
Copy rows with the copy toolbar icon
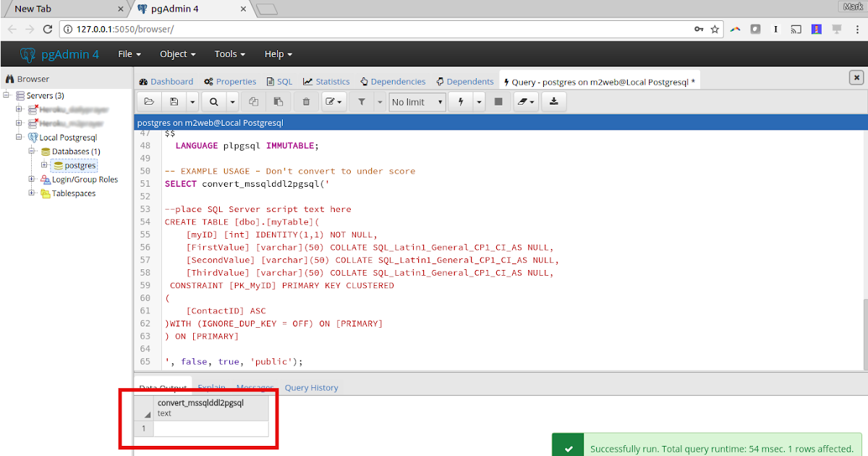(252, 101)
